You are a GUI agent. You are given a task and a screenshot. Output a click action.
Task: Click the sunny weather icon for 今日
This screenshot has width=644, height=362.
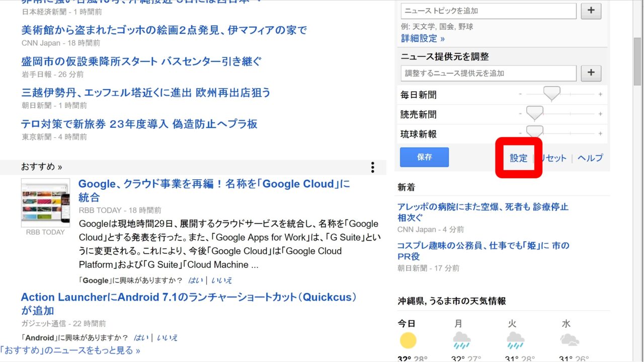(x=408, y=340)
